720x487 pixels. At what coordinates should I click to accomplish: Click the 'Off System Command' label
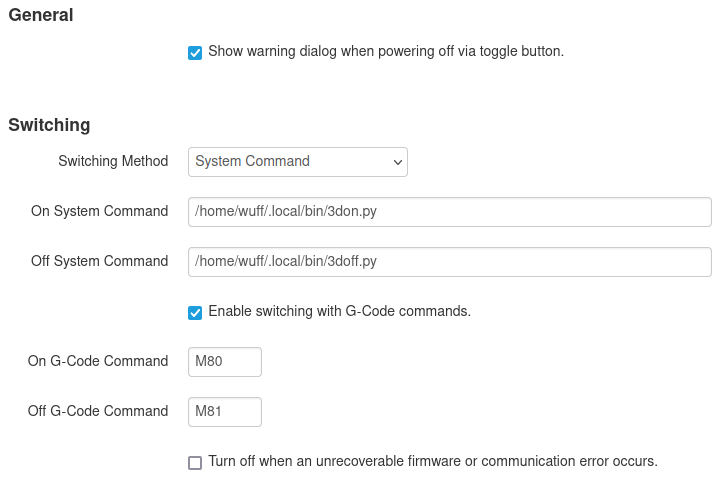(x=100, y=261)
